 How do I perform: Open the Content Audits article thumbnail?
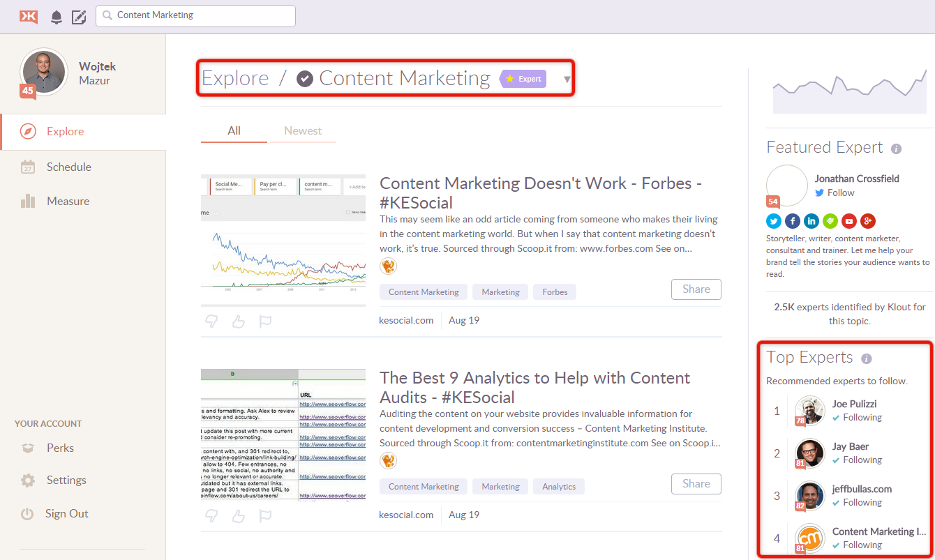pos(283,434)
